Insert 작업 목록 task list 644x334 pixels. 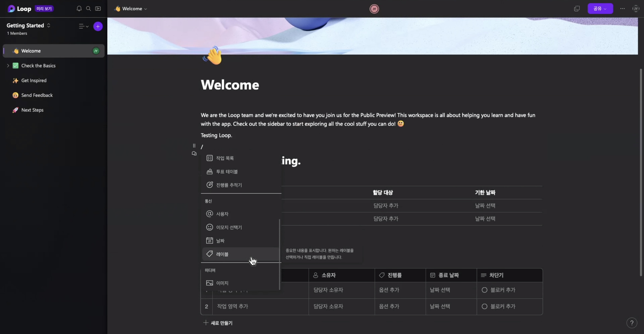pos(241,158)
